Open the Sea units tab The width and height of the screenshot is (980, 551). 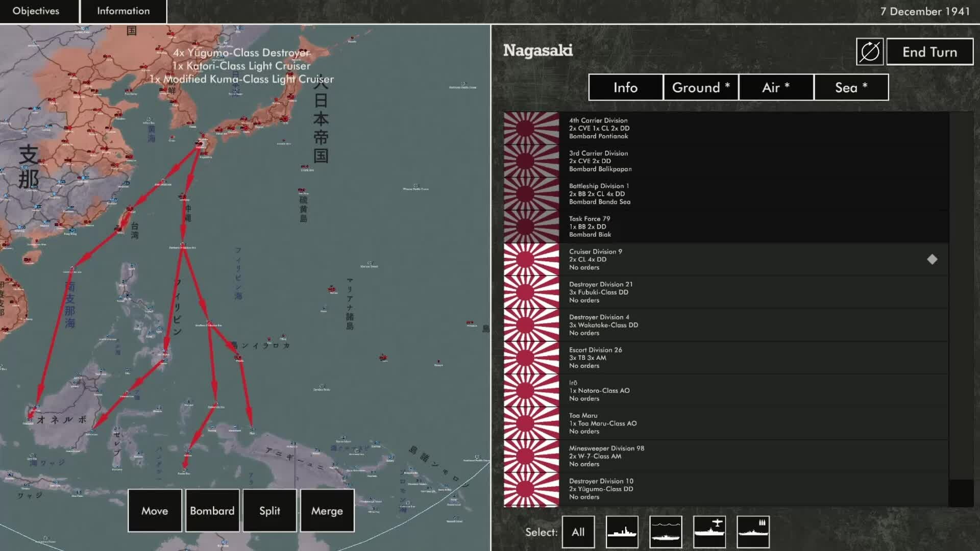(x=851, y=87)
